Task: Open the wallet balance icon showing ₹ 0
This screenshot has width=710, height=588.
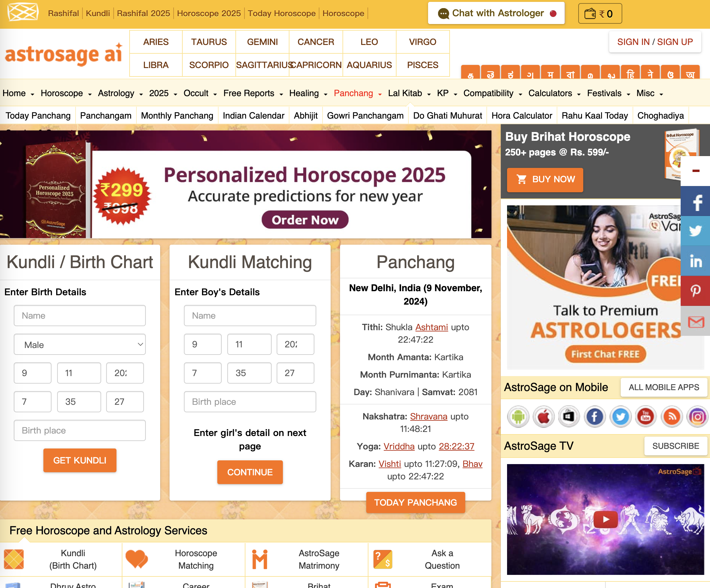Action: pos(600,13)
